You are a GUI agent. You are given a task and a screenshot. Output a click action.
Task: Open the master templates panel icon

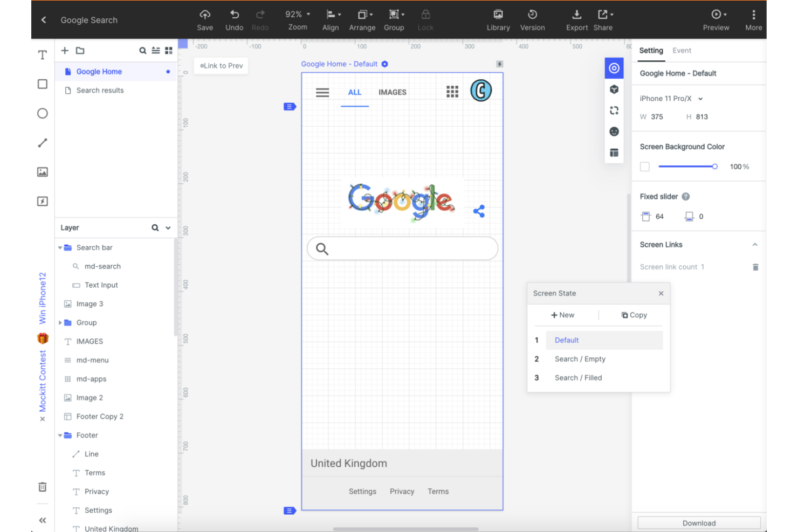tap(614, 153)
